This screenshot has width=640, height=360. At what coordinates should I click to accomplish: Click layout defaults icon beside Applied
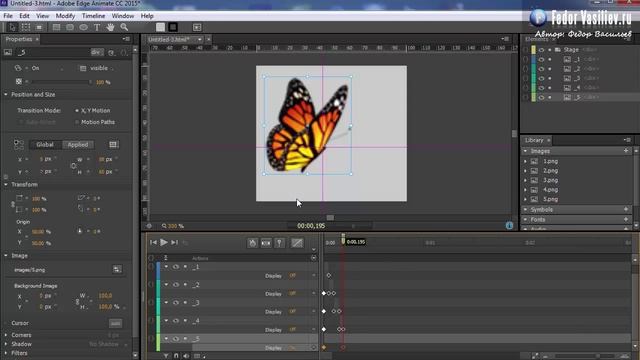click(113, 144)
